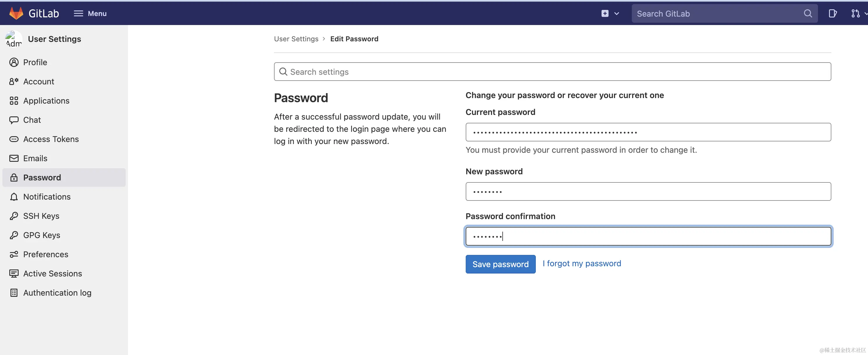868x355 pixels.
Task: Open Access Tokens settings
Action: pos(51,139)
